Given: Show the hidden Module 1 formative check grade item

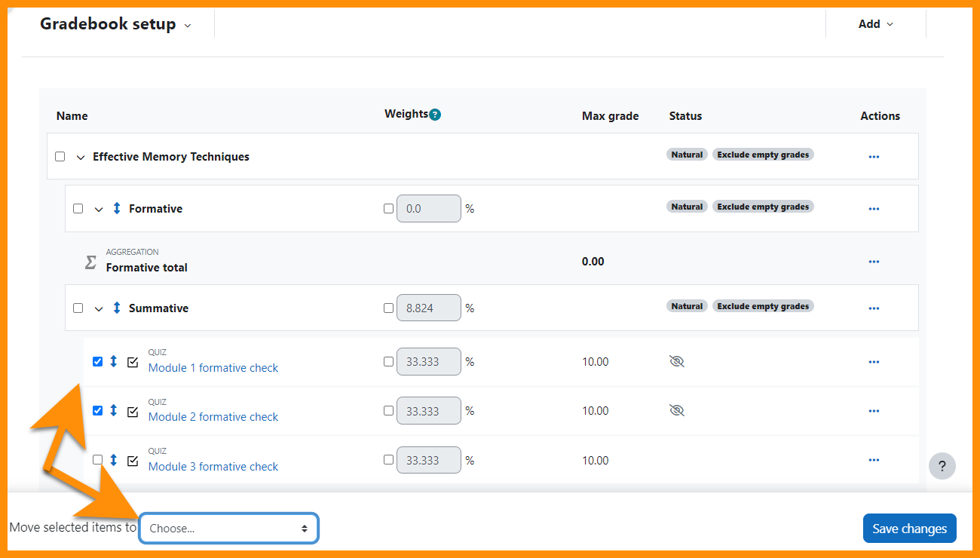Looking at the screenshot, I should [677, 361].
